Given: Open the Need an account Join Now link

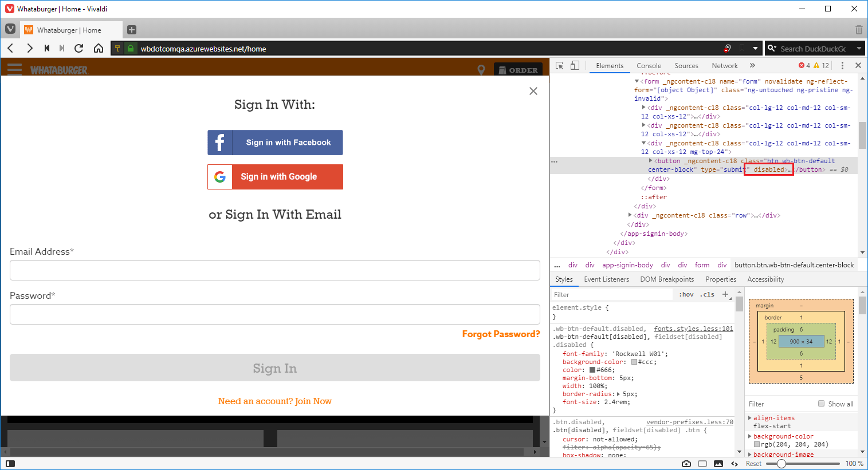Looking at the screenshot, I should (x=275, y=401).
